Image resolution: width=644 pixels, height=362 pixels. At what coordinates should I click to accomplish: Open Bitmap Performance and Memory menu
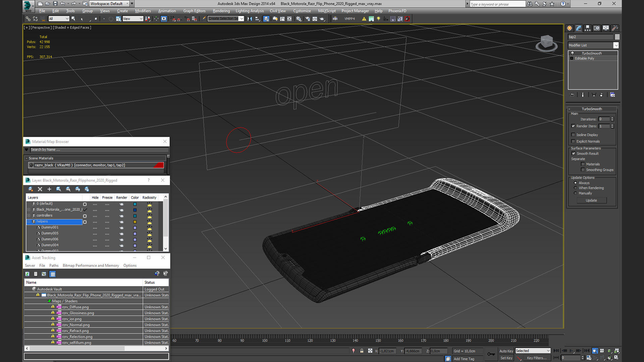91,265
